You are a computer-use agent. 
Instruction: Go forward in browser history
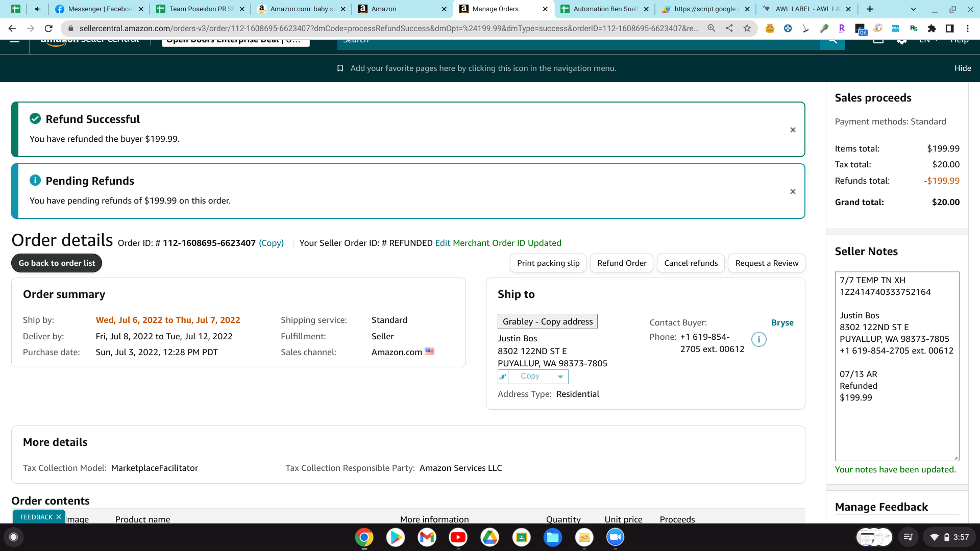(x=31, y=29)
